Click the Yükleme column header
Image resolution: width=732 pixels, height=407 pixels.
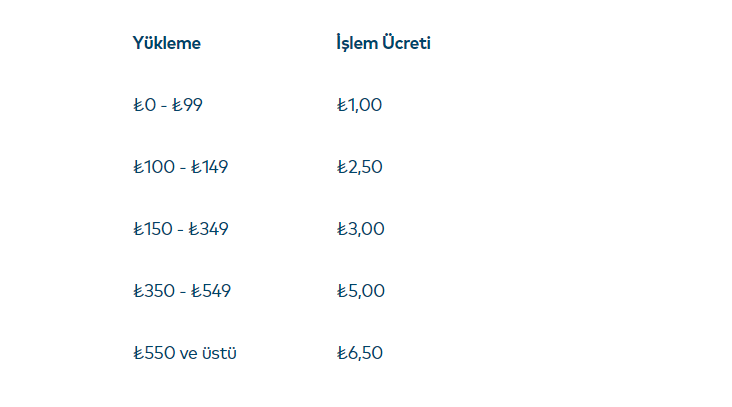point(166,43)
